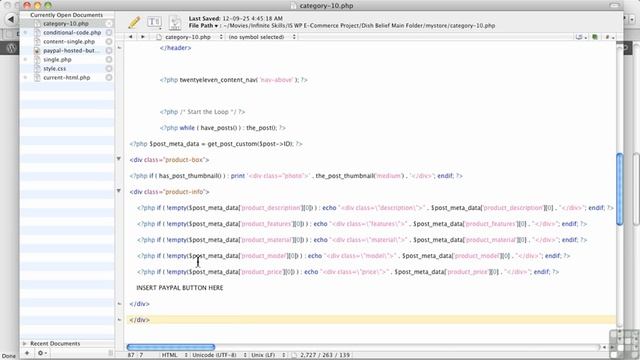Click the browser back arrow behind the window
Image resolution: width=640 pixels, height=360 pixels.
(x=11, y=19)
